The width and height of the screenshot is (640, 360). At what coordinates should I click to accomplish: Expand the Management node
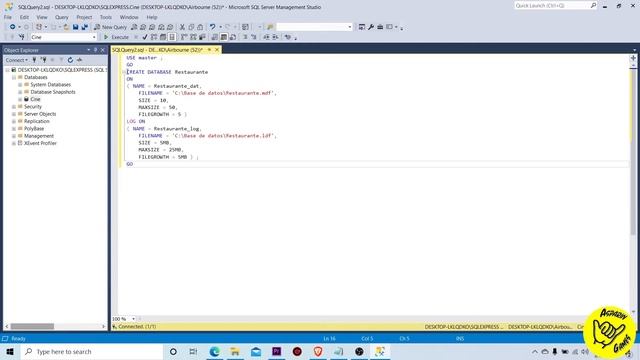[x=14, y=136]
